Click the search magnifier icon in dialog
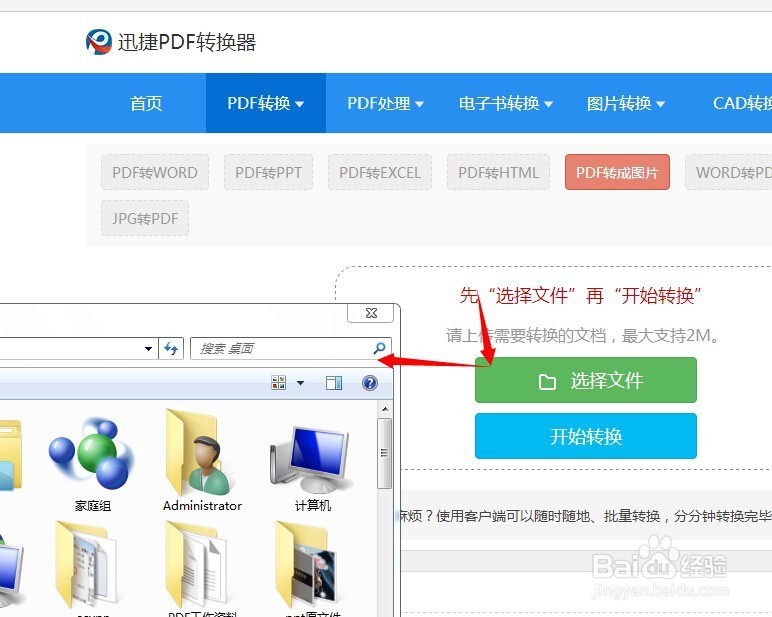Screen dimensions: 772x617 [380, 348]
